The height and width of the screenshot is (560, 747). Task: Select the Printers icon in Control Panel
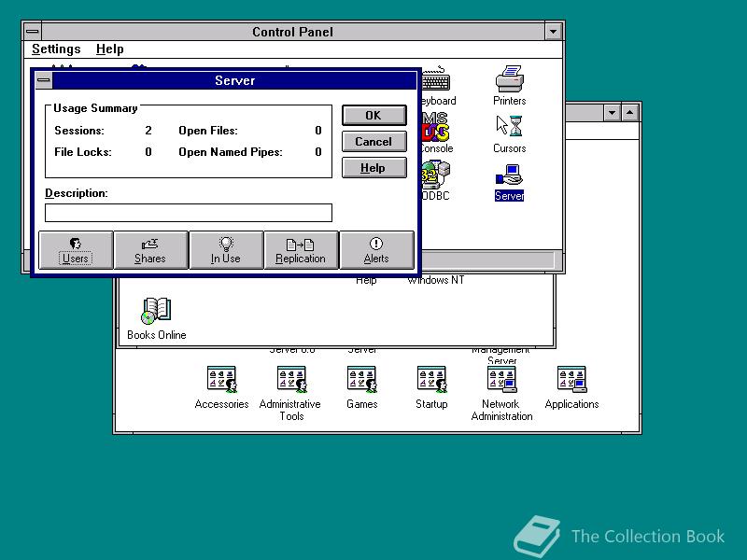[509, 86]
